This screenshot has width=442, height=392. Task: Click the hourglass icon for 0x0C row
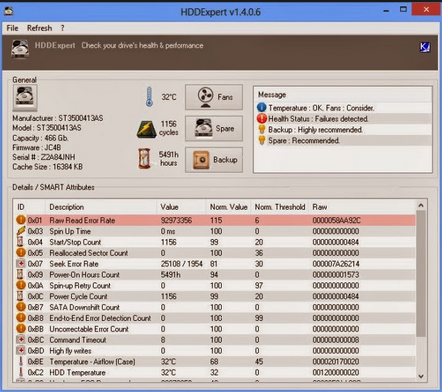point(20,296)
